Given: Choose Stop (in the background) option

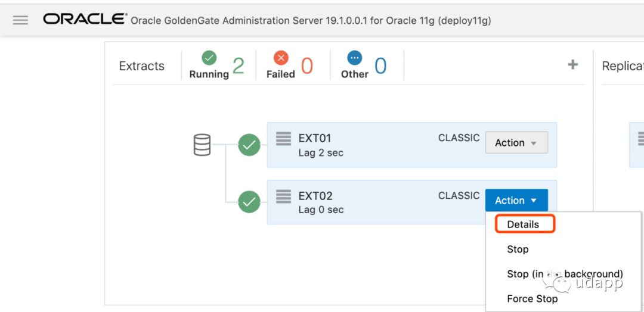Looking at the screenshot, I should pos(564,274).
